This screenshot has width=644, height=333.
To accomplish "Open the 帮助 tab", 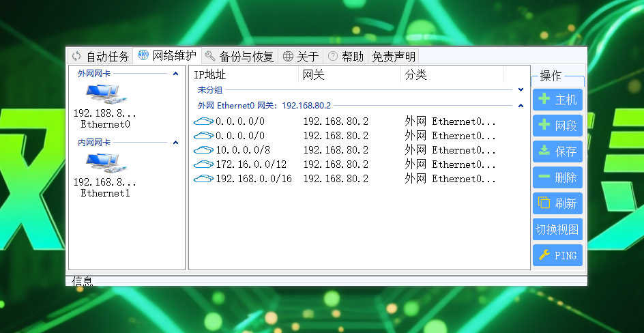I will coord(345,56).
